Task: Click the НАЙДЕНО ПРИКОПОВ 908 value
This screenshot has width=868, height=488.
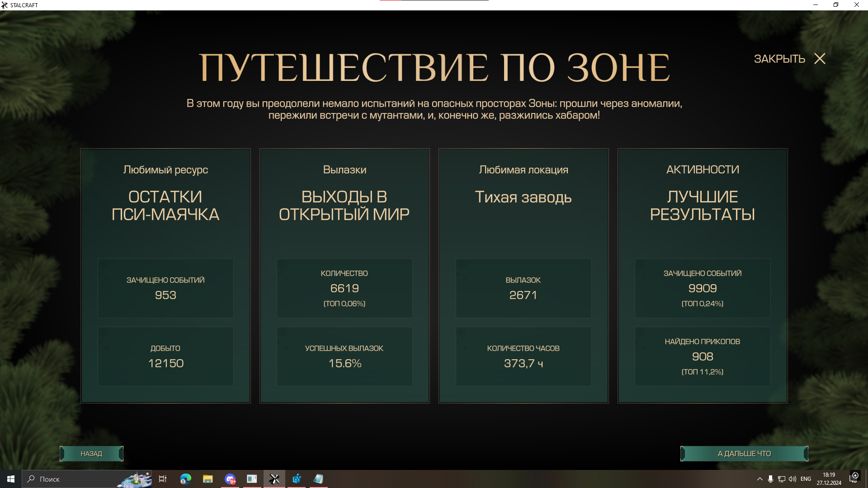Action: click(703, 357)
